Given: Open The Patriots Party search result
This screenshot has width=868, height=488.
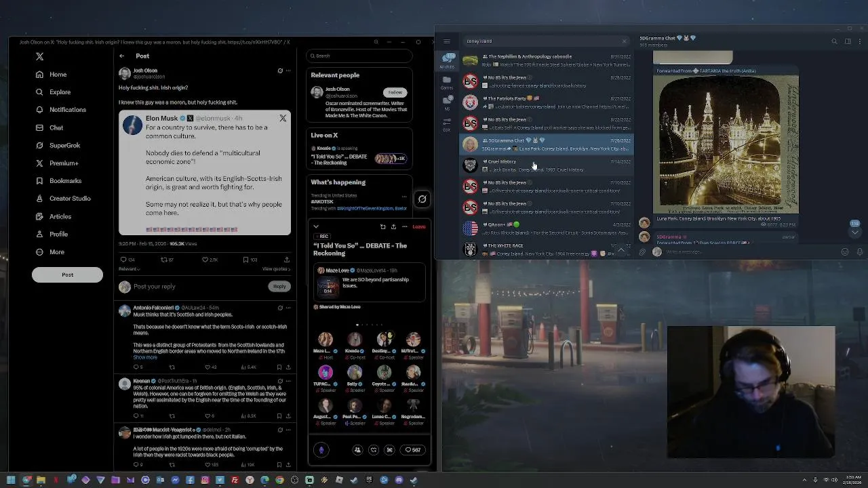Looking at the screenshot, I should [547, 102].
